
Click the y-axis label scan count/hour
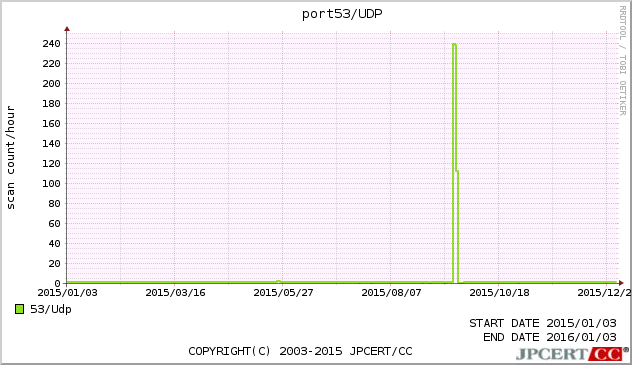pyautogui.click(x=10, y=158)
